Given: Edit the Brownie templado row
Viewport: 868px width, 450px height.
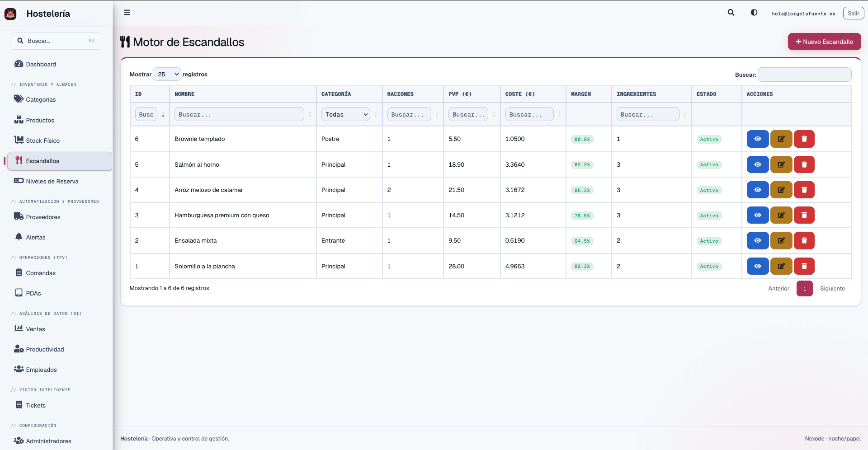Looking at the screenshot, I should pos(781,139).
